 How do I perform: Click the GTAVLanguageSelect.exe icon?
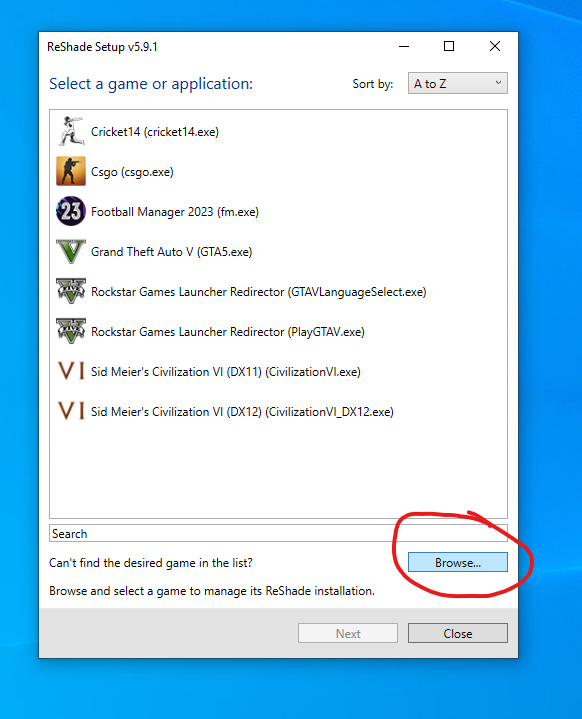point(71,291)
